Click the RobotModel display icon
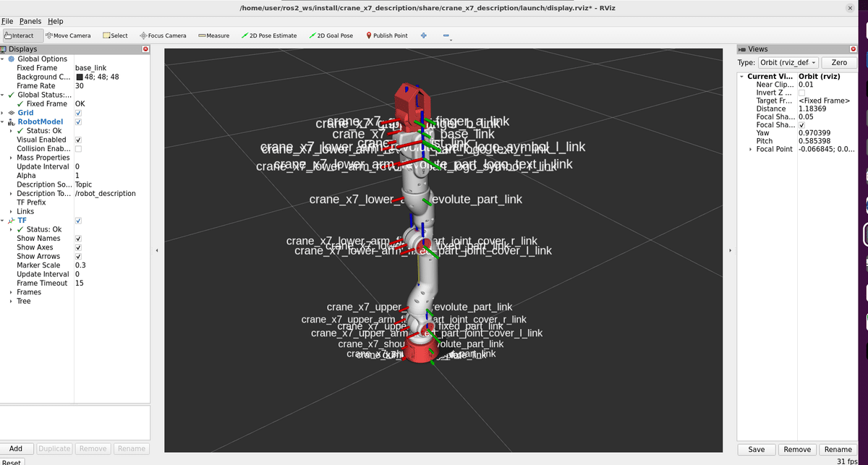 [x=11, y=122]
